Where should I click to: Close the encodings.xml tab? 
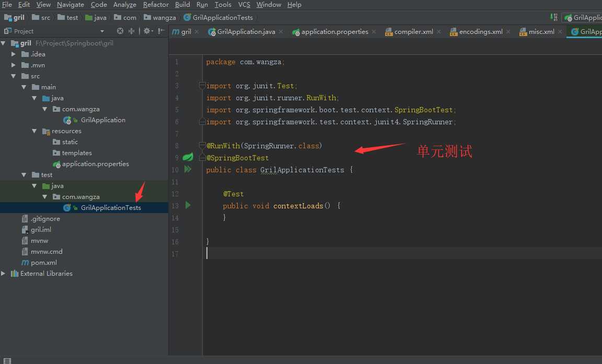(508, 32)
